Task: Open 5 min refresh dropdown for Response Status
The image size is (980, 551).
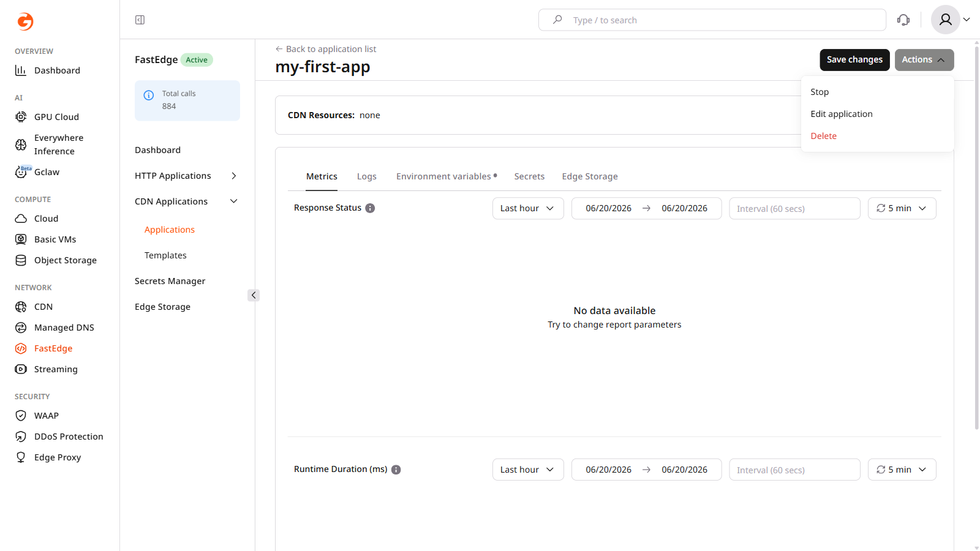Action: click(902, 208)
